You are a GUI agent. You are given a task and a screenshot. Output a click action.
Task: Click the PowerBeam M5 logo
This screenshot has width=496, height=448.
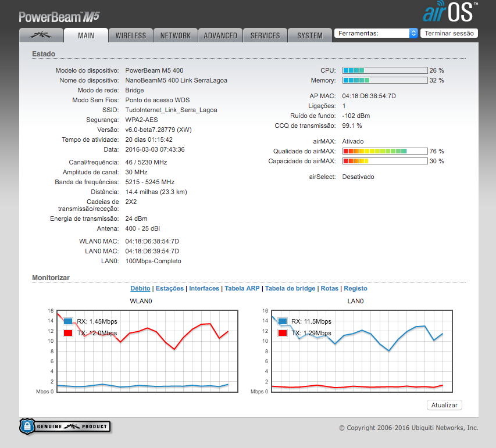[x=59, y=17]
